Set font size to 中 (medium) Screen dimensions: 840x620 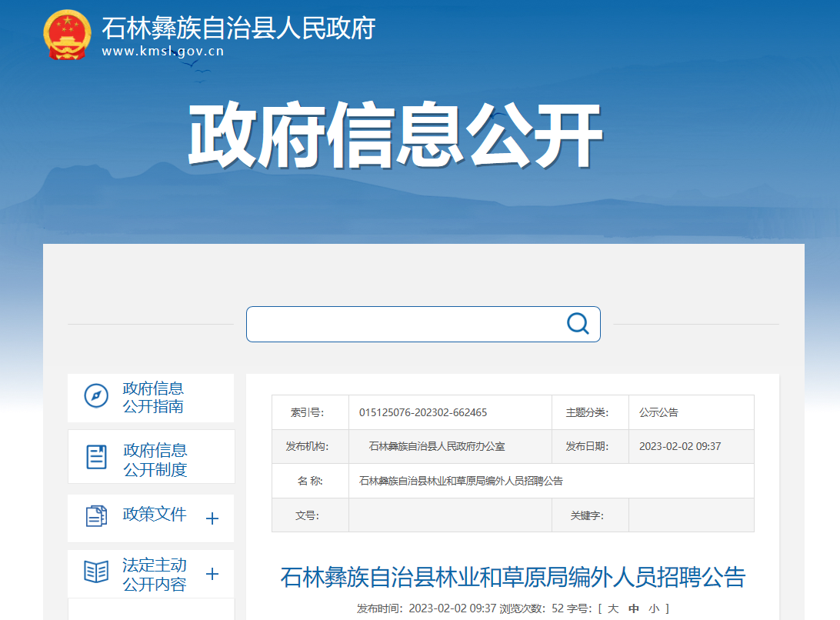(x=634, y=608)
